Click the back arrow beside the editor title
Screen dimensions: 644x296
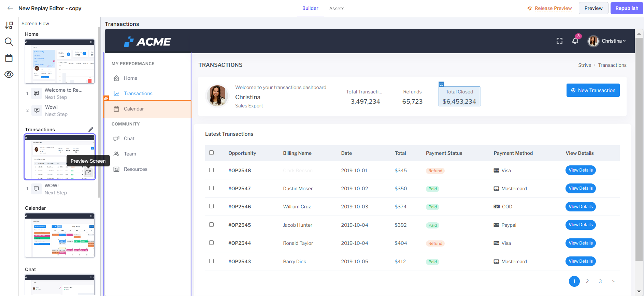coord(10,8)
